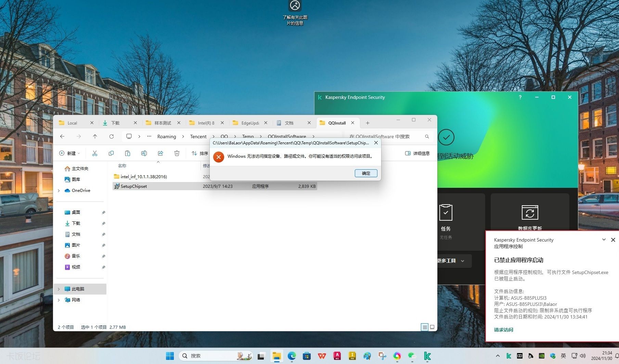Cut the selected file using scissors icon
Viewport: 619px width, 364px height.
tap(95, 153)
